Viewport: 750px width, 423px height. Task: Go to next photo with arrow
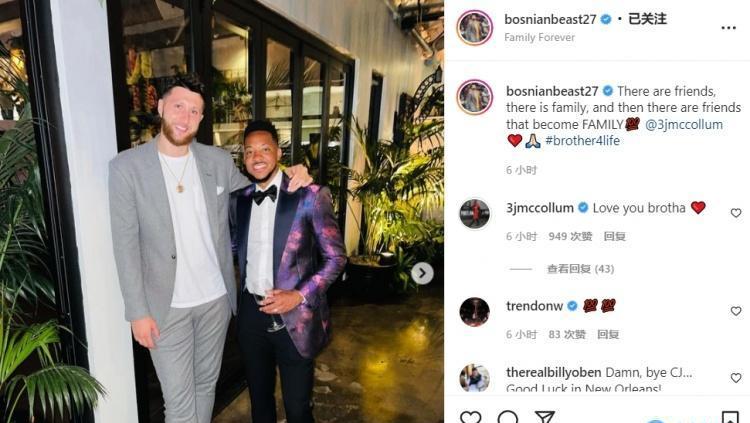422,273
